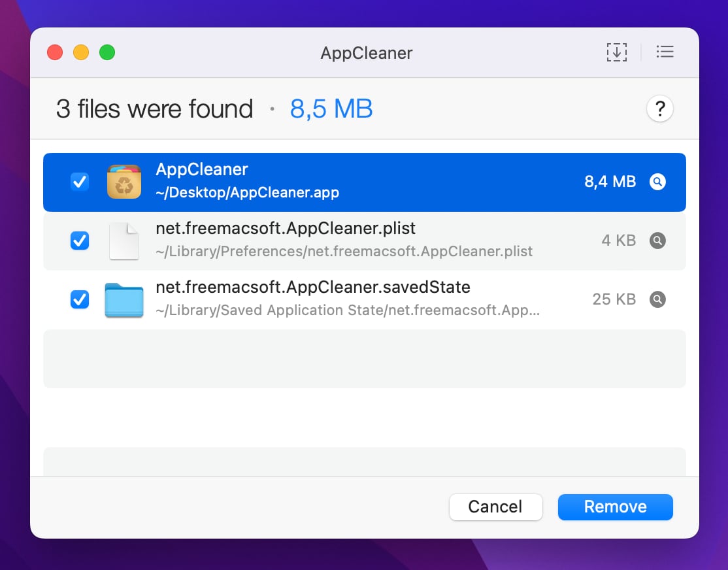Uncheck the AppCleaner app checkbox

click(80, 182)
